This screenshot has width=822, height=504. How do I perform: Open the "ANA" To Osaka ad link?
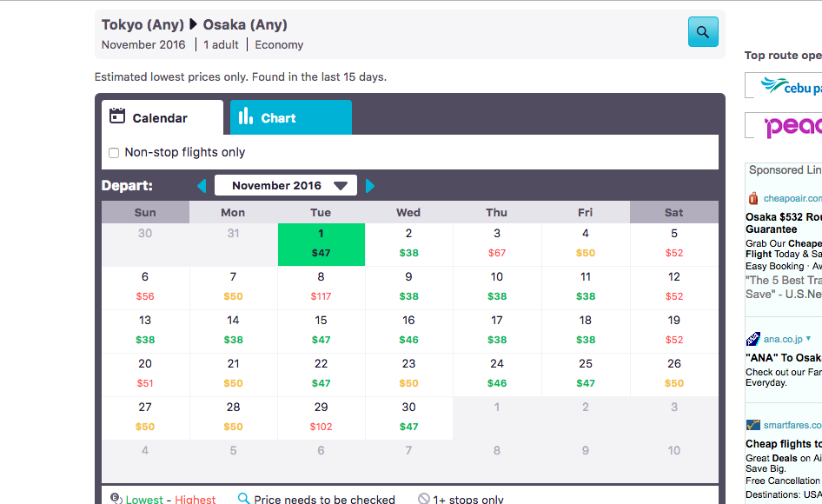[x=783, y=357]
